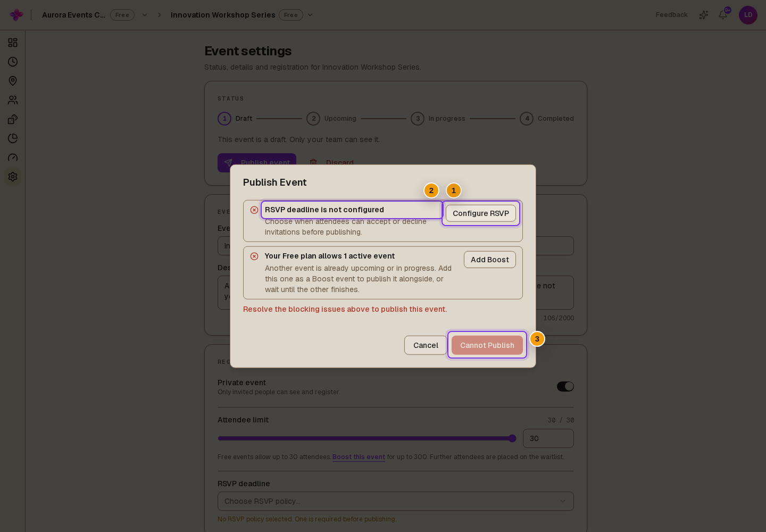766x532 pixels.
Task: Expand the Innovation Workshop Series switcher
Action: [x=310, y=15]
